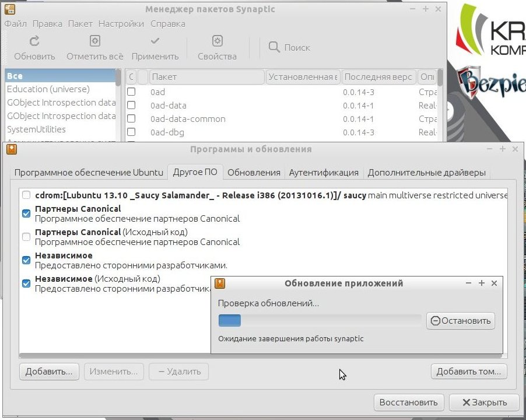
Task: Click the Удалить button
Action: pyautogui.click(x=179, y=372)
